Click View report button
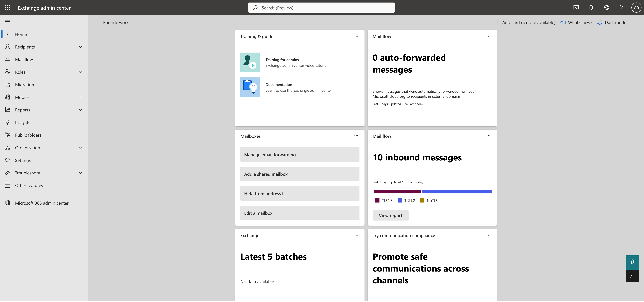The height and width of the screenshot is (302, 644). pyautogui.click(x=390, y=215)
